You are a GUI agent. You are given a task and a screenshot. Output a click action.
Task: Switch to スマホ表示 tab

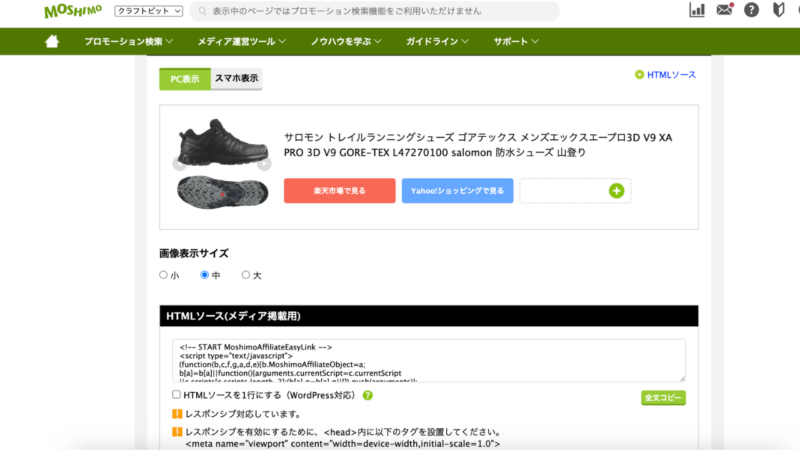click(236, 79)
